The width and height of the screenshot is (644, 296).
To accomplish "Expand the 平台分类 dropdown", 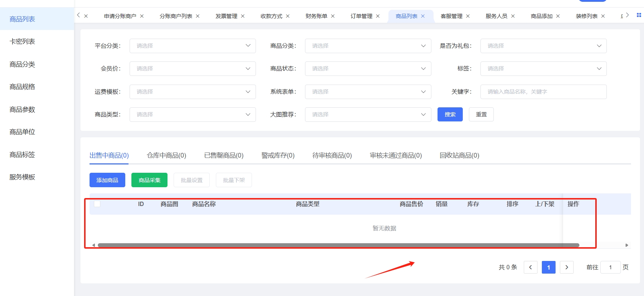I will pos(192,46).
